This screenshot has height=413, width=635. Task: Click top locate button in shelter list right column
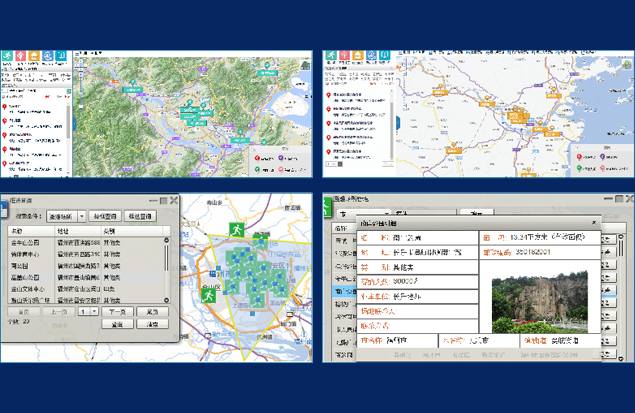(x=607, y=240)
